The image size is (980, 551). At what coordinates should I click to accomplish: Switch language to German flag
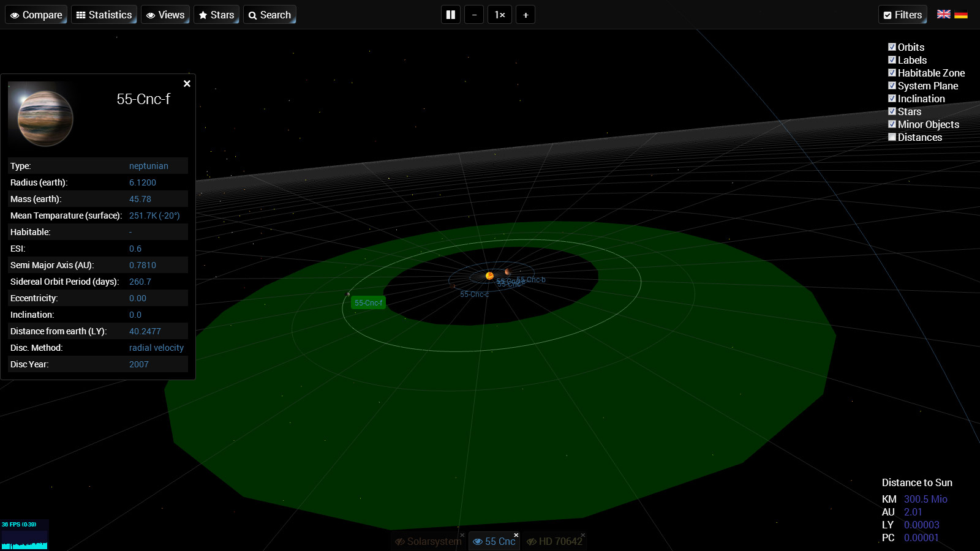(x=961, y=14)
